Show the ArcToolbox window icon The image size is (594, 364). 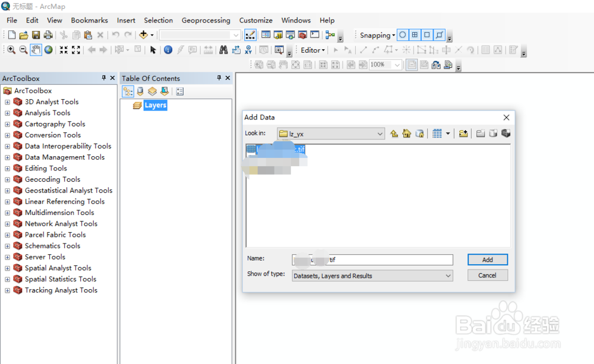click(x=302, y=35)
